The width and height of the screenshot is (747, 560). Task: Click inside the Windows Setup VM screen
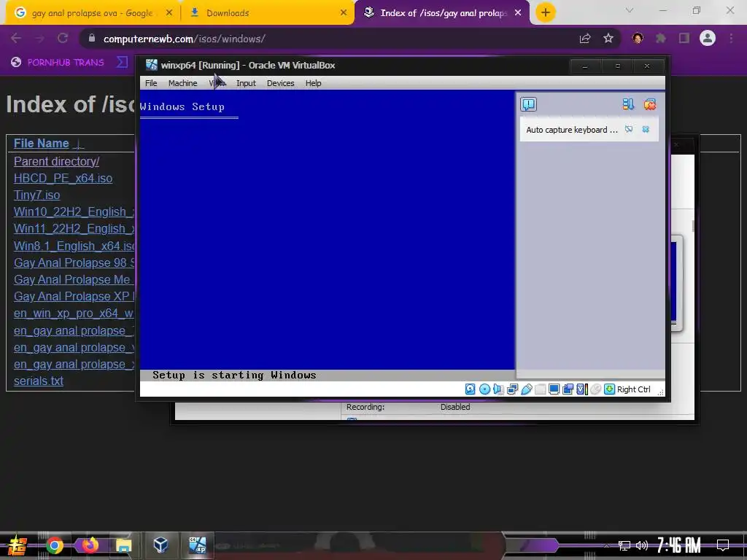(x=328, y=236)
